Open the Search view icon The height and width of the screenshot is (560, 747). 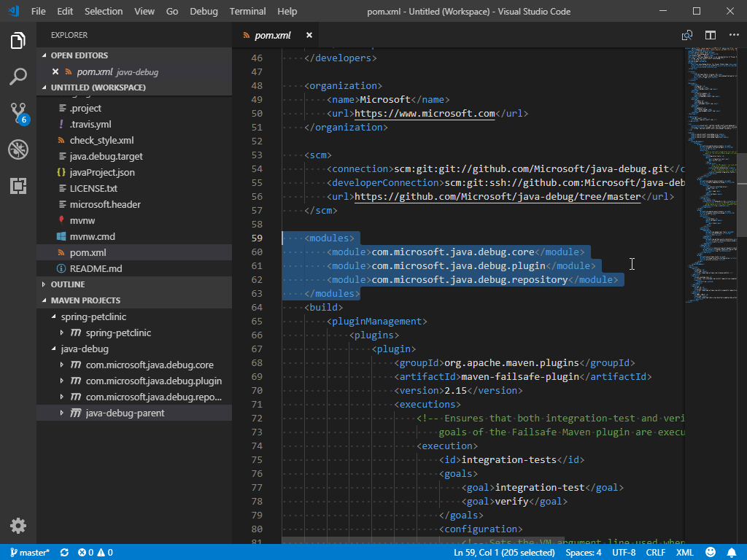18,77
